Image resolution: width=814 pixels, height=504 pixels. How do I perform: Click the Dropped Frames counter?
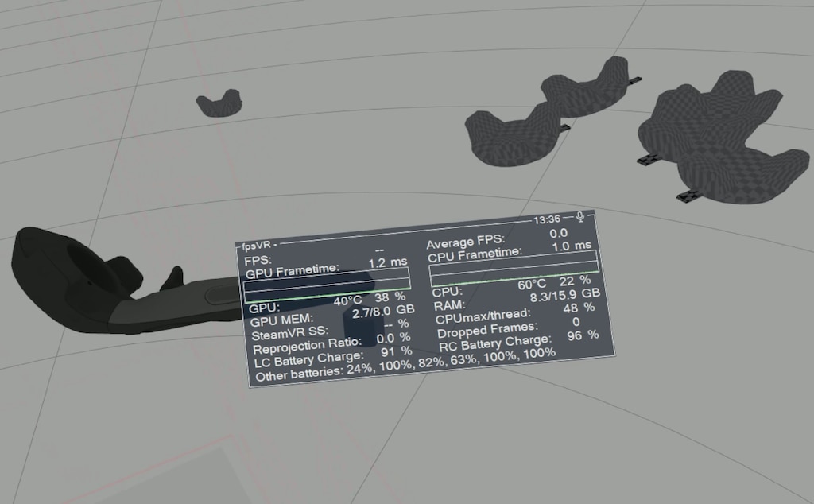point(509,326)
